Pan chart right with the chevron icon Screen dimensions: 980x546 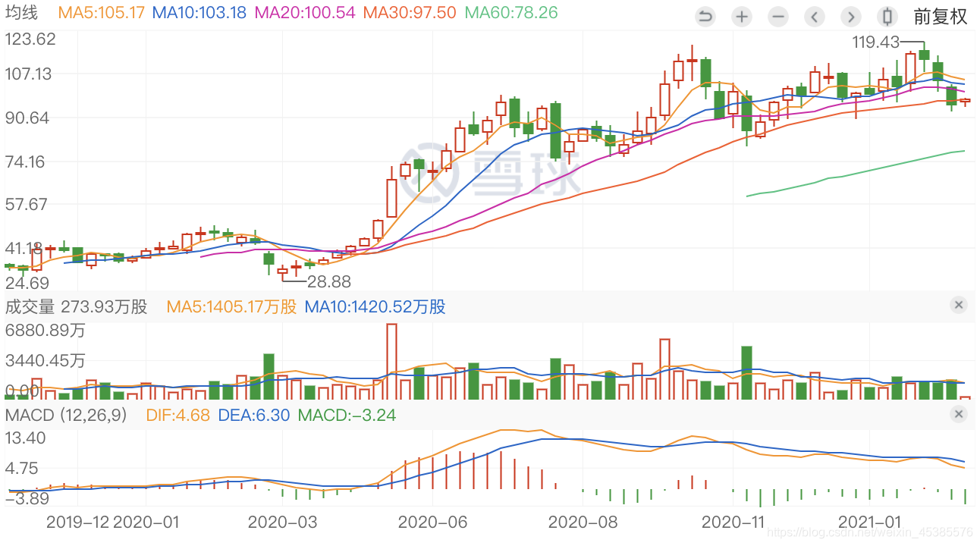click(851, 16)
